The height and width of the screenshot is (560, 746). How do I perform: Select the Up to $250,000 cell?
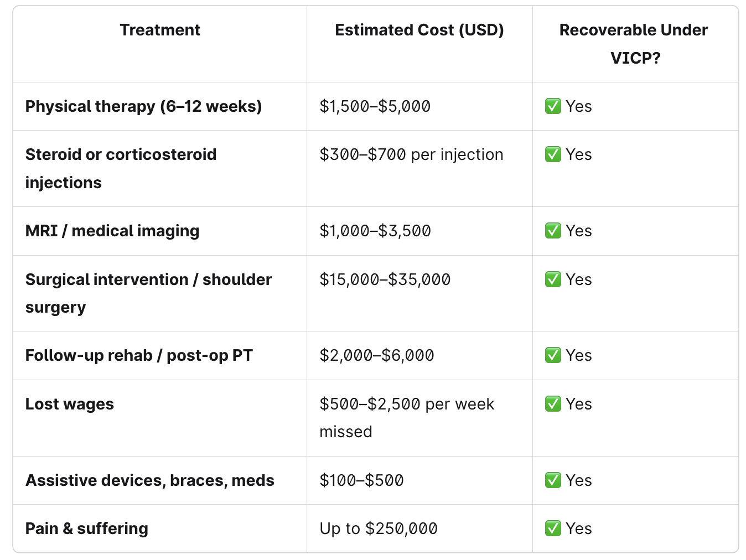click(378, 528)
